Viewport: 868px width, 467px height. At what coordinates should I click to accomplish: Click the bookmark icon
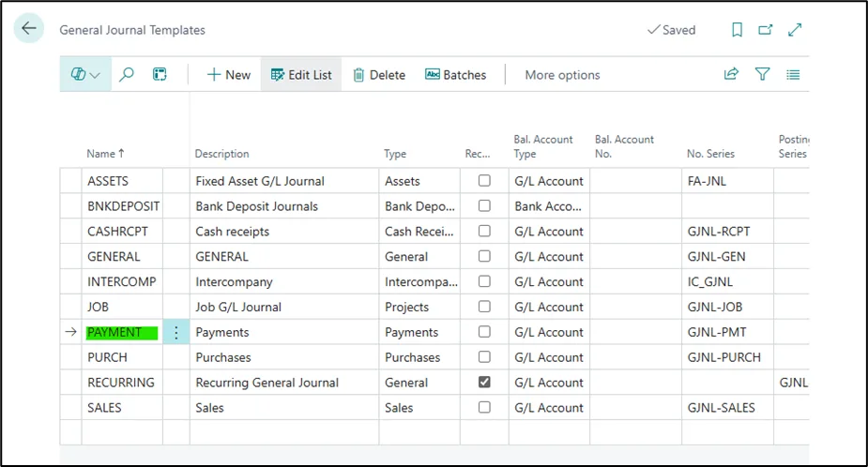(737, 29)
